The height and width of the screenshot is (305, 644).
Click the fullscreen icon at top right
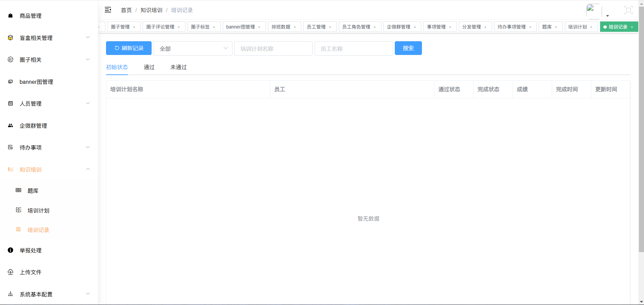[x=628, y=10]
